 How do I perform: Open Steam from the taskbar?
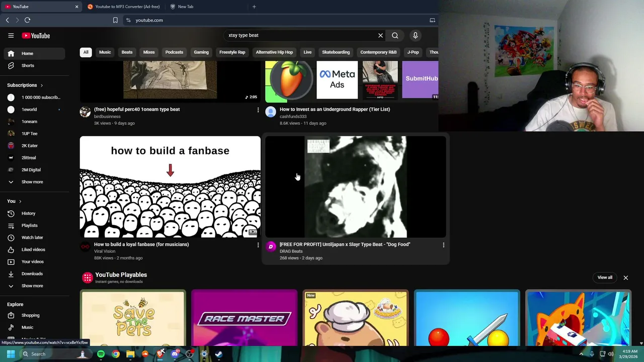tap(219, 354)
